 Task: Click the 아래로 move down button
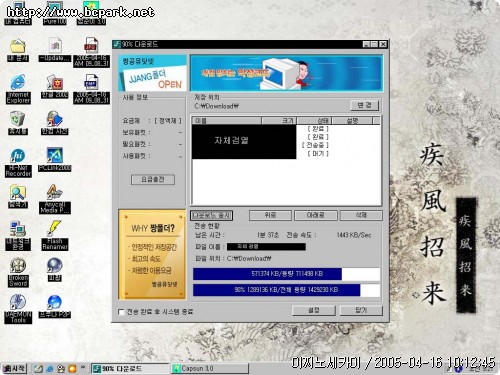(x=316, y=215)
